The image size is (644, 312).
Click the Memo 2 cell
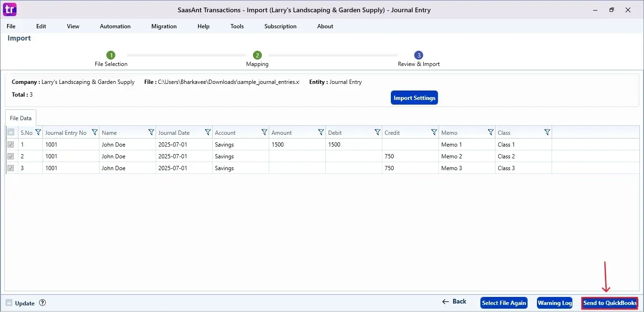pos(467,156)
